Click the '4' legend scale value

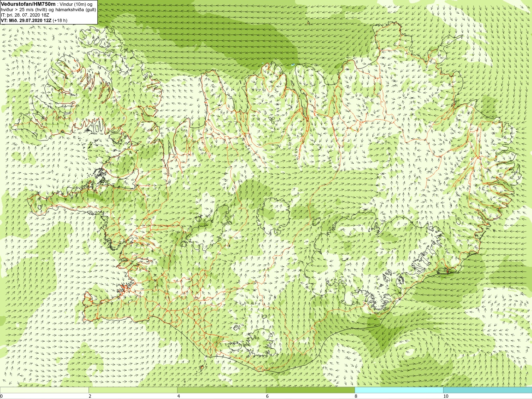pyautogui.click(x=178, y=396)
